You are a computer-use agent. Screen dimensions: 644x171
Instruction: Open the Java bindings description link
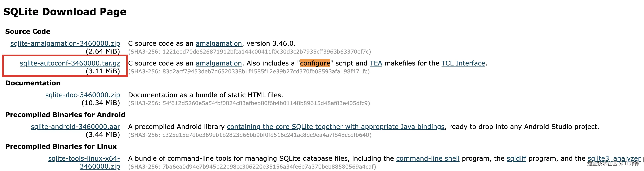click(x=336, y=127)
